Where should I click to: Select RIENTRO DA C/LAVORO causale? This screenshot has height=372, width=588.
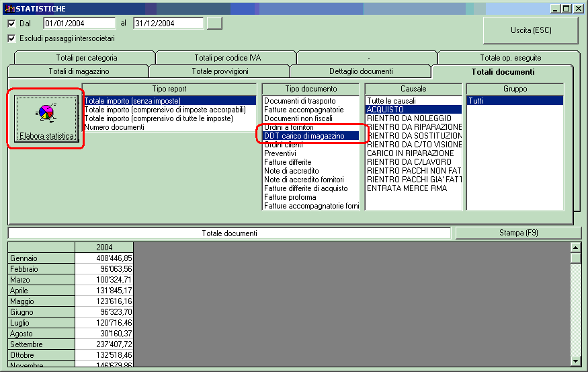[414, 162]
